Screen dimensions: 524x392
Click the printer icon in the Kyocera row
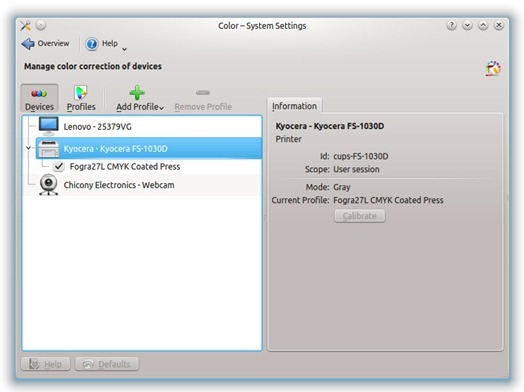click(x=49, y=149)
